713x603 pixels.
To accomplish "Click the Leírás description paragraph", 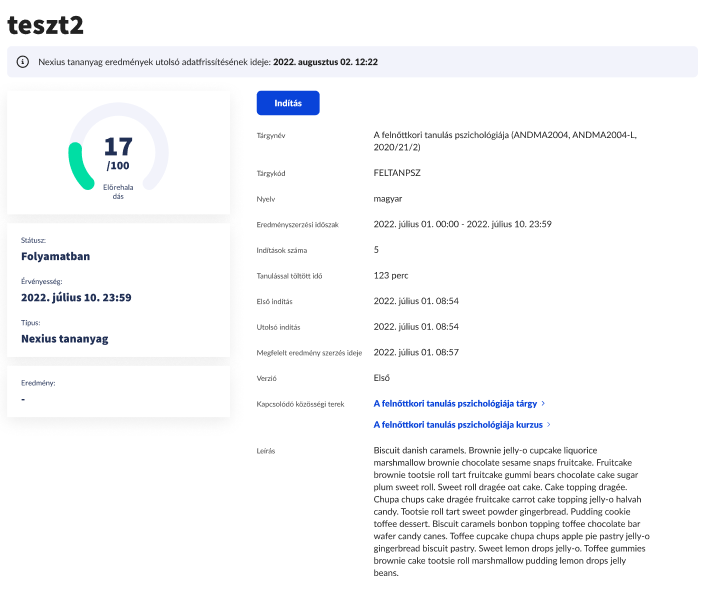I will [x=510, y=511].
